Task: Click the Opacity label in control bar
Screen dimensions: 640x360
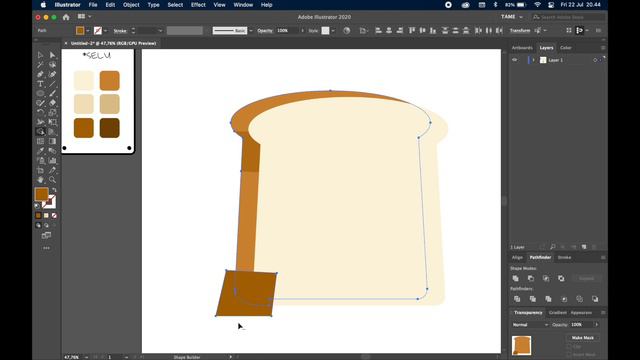Action: 264,31
